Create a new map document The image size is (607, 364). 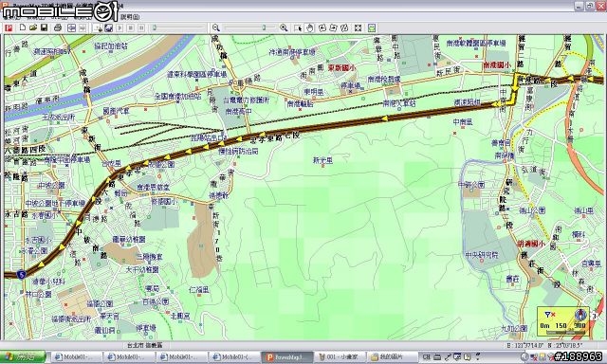point(23,27)
